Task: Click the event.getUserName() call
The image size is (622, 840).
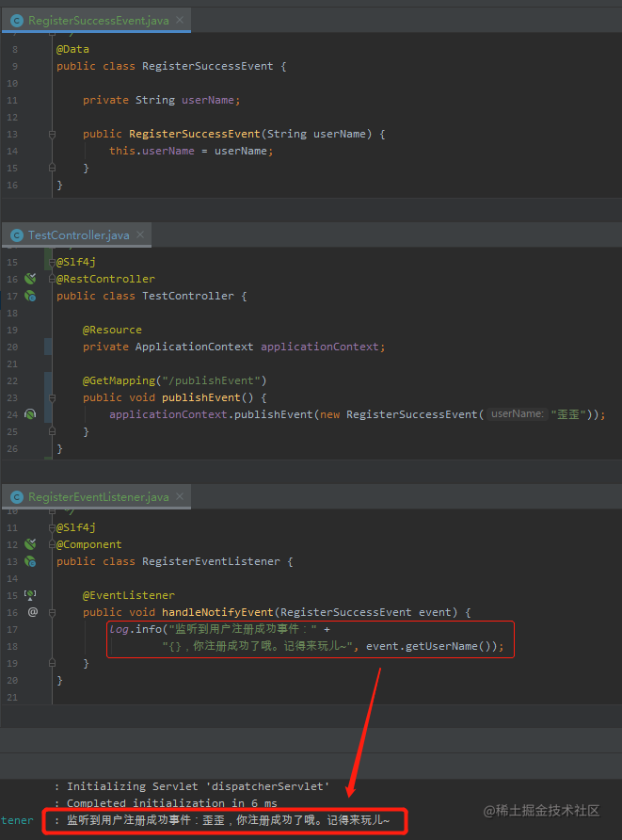Action: [431, 646]
